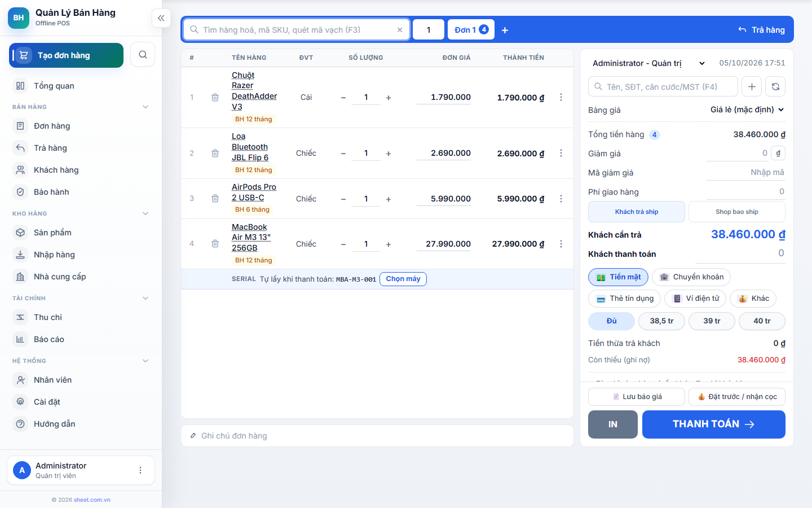Click Lưu báo giá button
This screenshot has height=508, width=812.
[x=637, y=397]
